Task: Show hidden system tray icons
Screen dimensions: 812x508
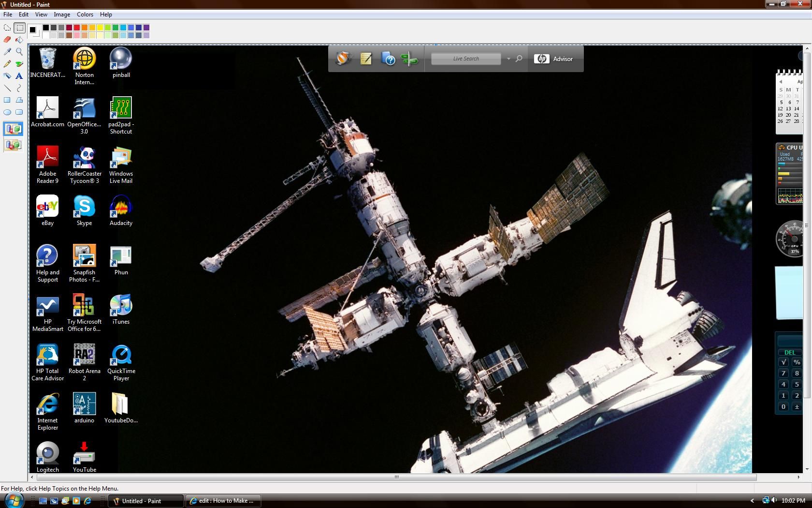Action: pyautogui.click(x=752, y=501)
